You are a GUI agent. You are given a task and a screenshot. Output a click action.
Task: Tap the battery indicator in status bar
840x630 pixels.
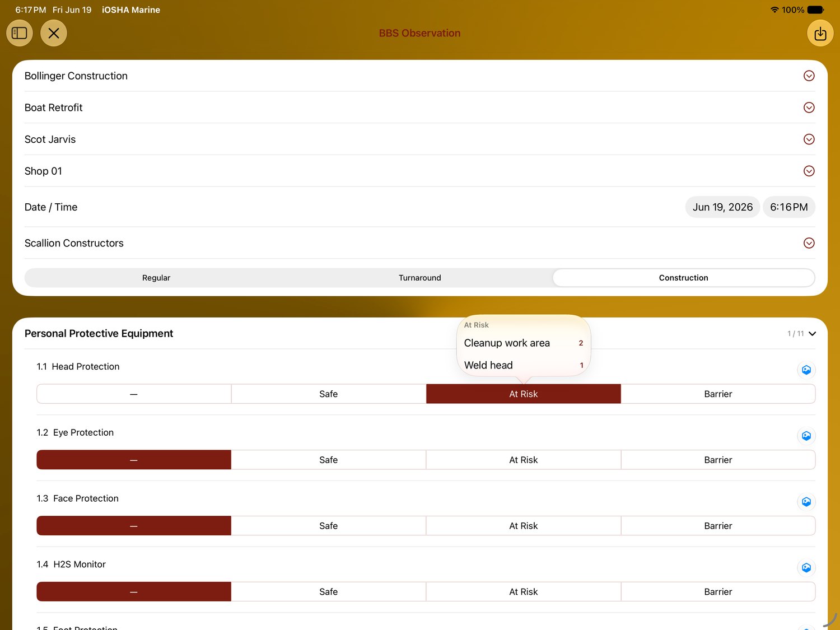pos(816,10)
